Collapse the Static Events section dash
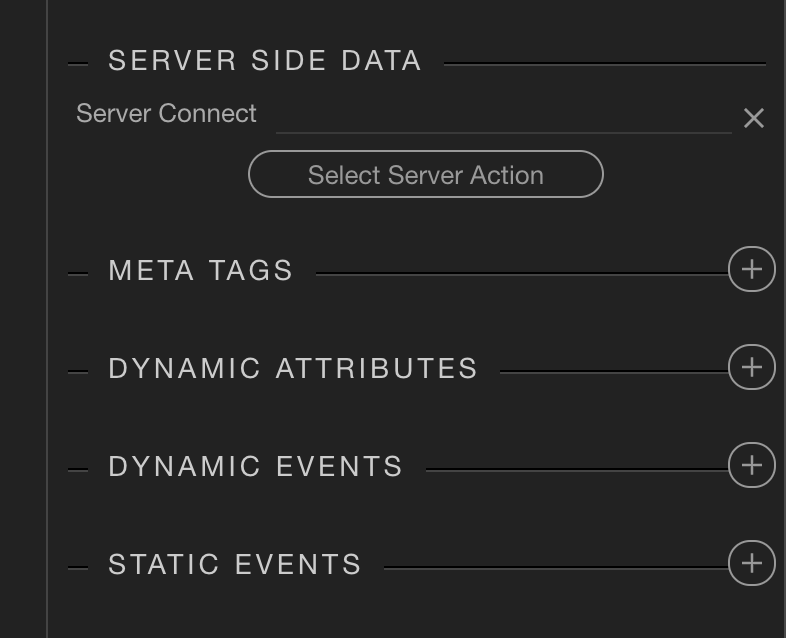 coord(78,567)
